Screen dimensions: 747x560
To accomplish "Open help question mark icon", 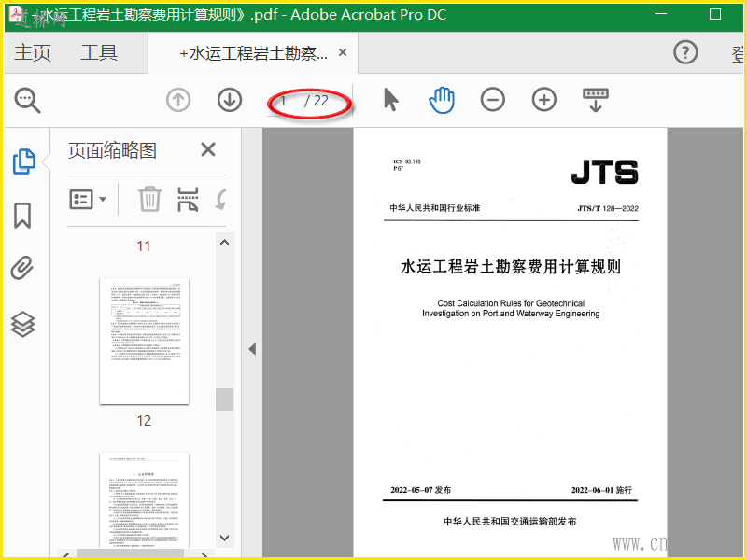I will pyautogui.click(x=685, y=52).
